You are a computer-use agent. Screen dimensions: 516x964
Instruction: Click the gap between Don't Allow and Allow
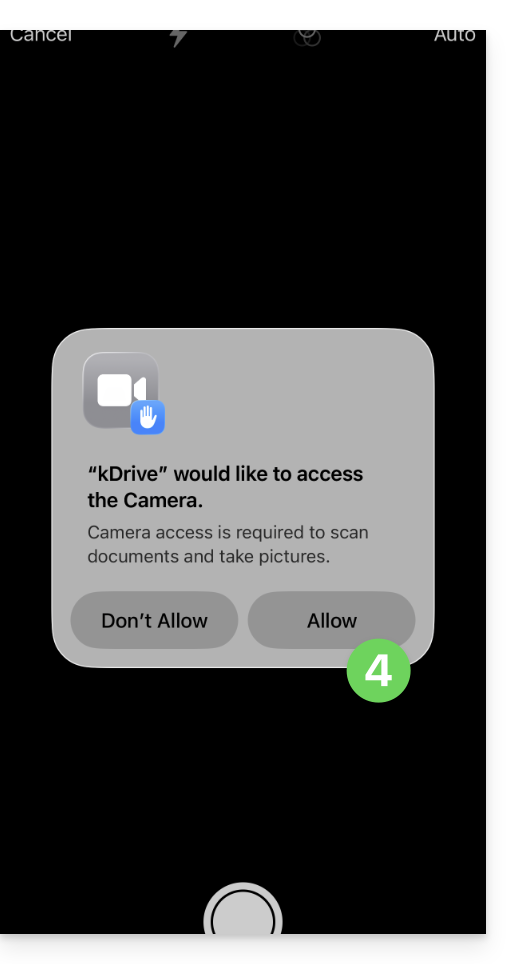[243, 620]
